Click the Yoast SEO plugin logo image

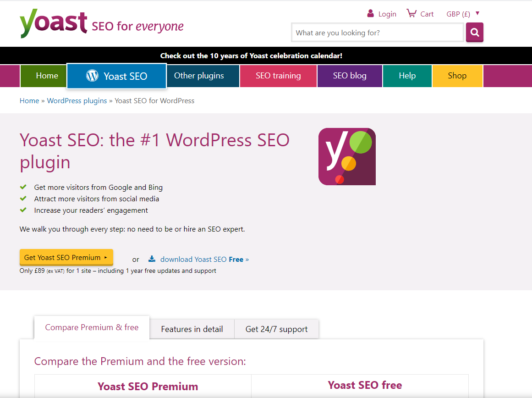347,156
